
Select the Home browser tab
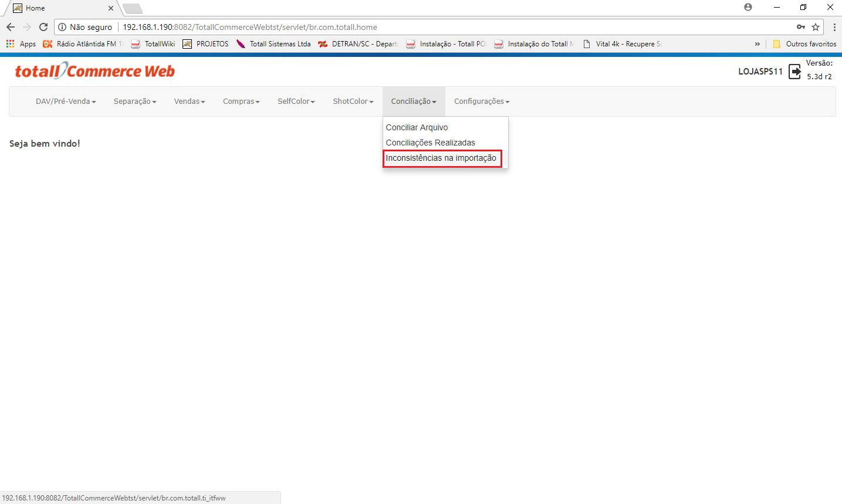coord(62,8)
